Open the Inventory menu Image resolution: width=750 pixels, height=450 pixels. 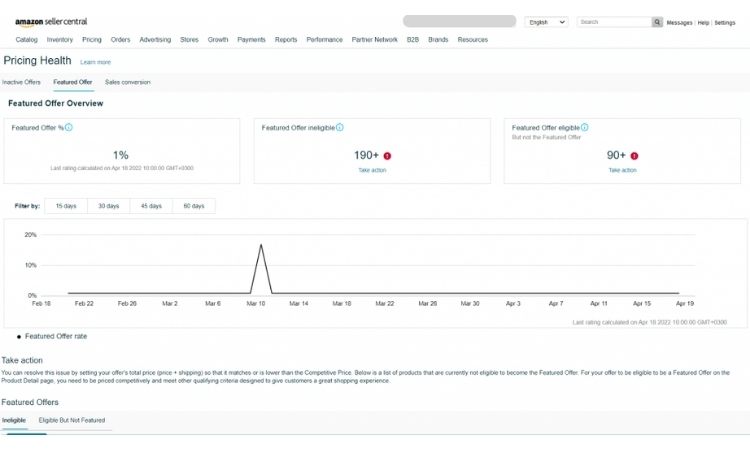60,40
